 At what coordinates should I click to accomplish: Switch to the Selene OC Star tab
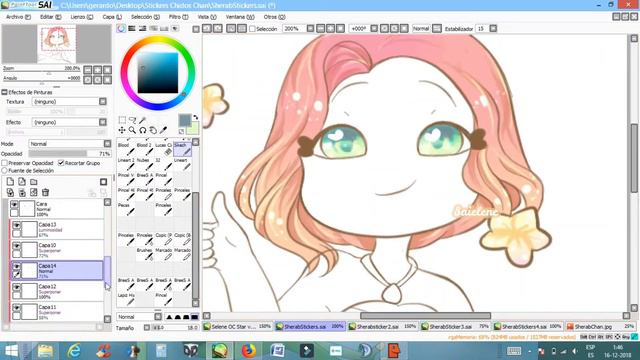tap(237, 327)
